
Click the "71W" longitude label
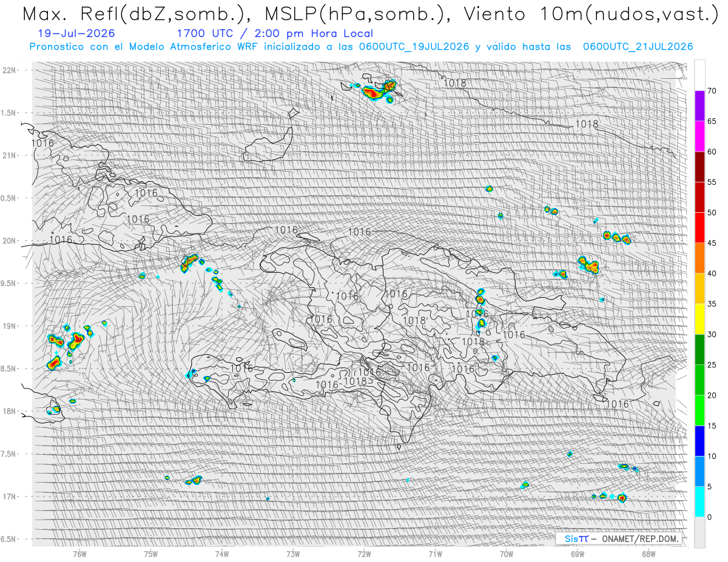point(435,554)
